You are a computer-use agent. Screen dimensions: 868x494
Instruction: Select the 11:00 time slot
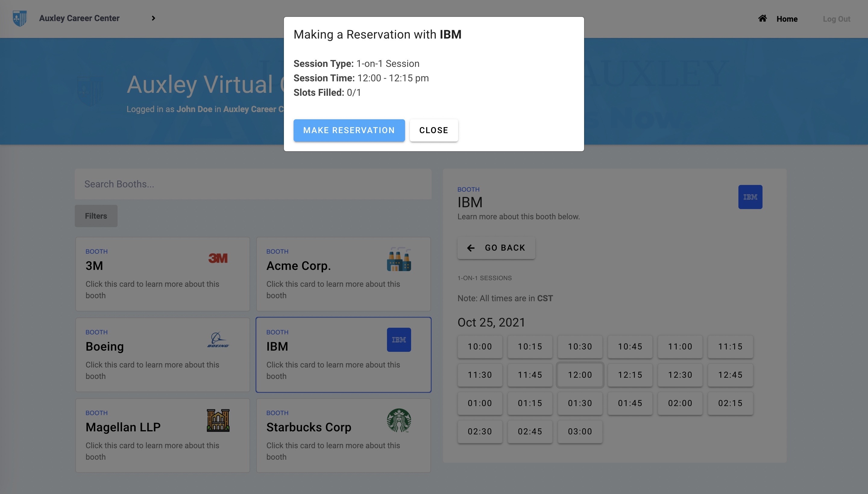click(x=680, y=347)
